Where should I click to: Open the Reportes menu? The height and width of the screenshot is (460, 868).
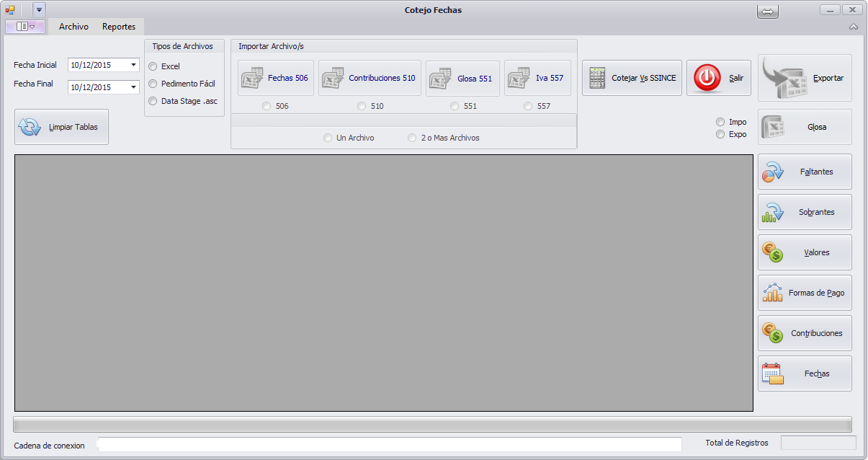click(x=119, y=27)
